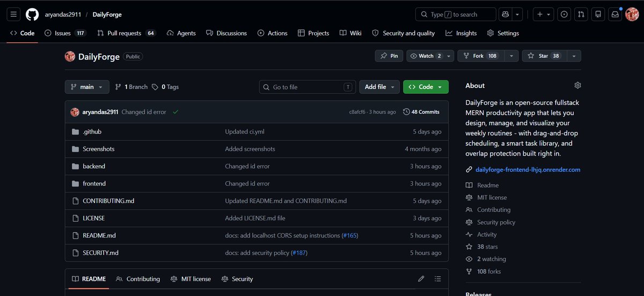This screenshot has height=296, width=644.
Task: Open the .github folder
Action: tap(92, 132)
